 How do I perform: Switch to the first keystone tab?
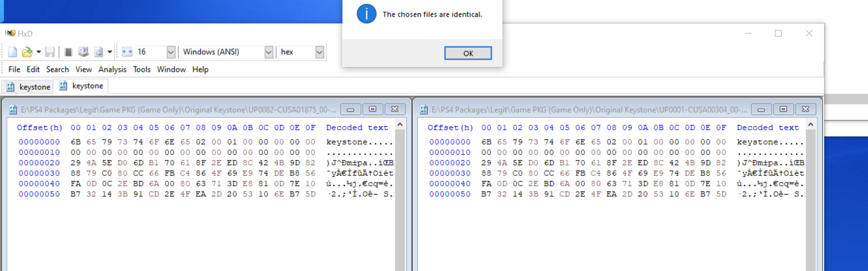click(x=28, y=87)
